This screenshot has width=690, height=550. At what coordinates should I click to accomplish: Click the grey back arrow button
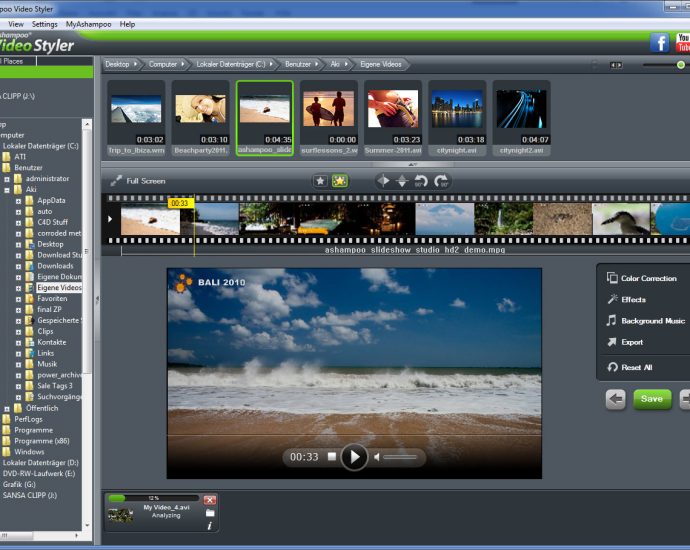tap(616, 400)
